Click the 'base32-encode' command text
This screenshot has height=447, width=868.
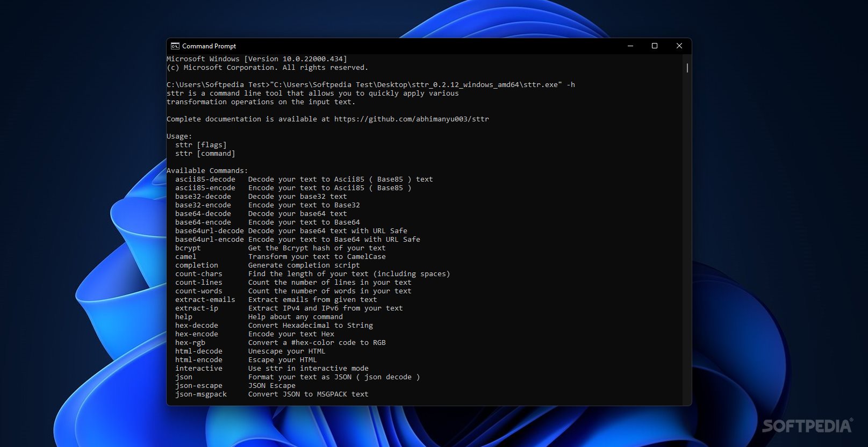click(x=203, y=205)
